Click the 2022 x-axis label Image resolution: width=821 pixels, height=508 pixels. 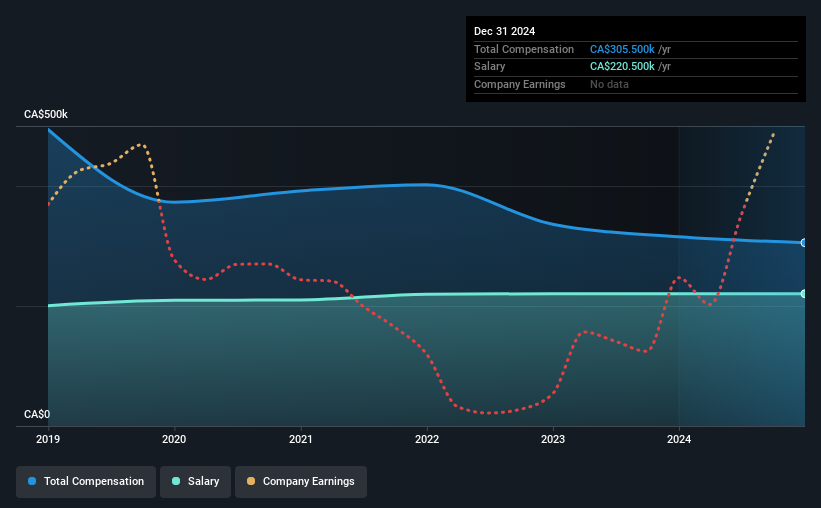(x=427, y=439)
